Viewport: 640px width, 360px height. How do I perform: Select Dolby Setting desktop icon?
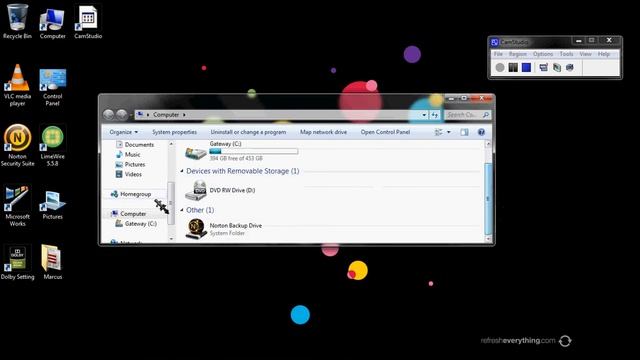coord(17,262)
